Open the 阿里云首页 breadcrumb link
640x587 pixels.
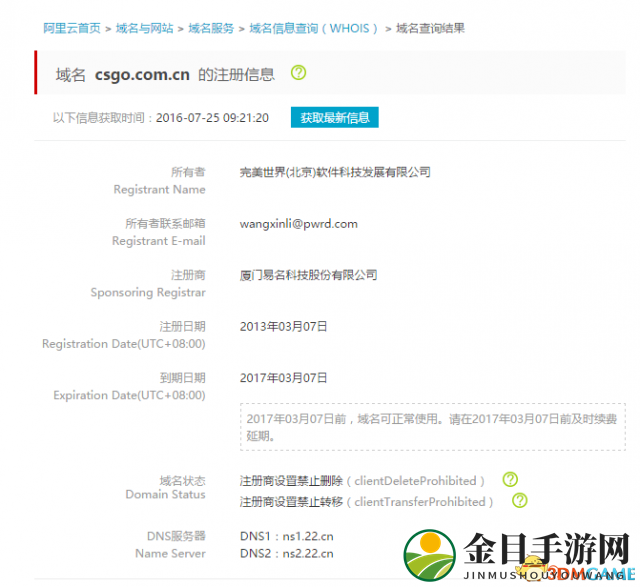click(72, 28)
